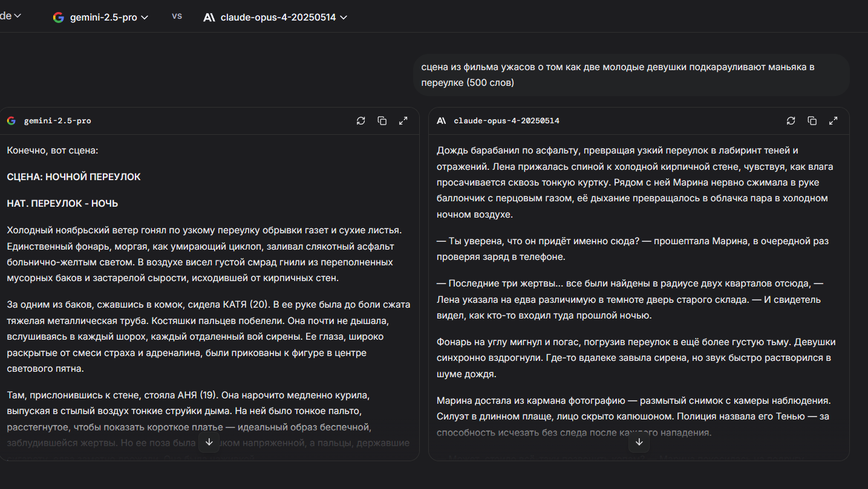
Task: Expand the gemini-2.5-pro panel to fullscreen
Action: click(403, 121)
